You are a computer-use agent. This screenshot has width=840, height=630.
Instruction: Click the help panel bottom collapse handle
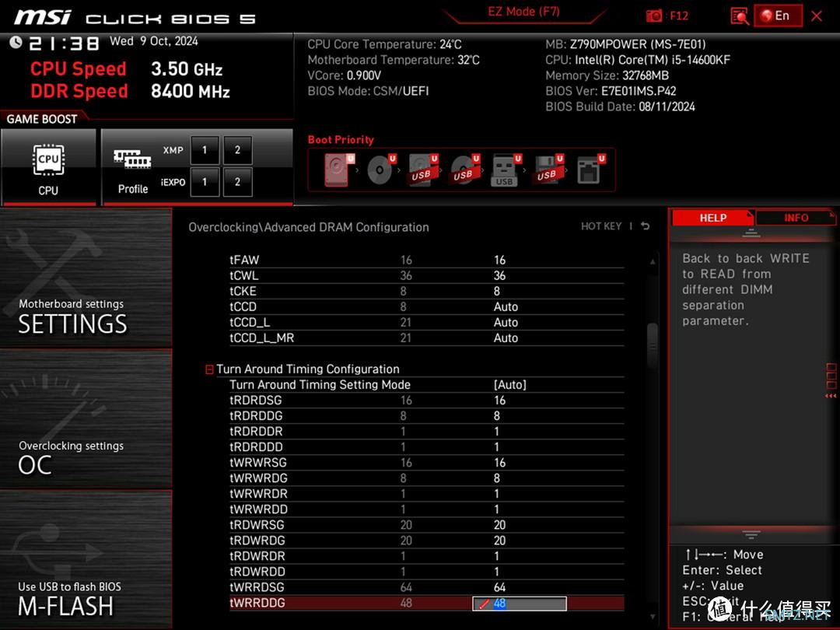pyautogui.click(x=751, y=534)
